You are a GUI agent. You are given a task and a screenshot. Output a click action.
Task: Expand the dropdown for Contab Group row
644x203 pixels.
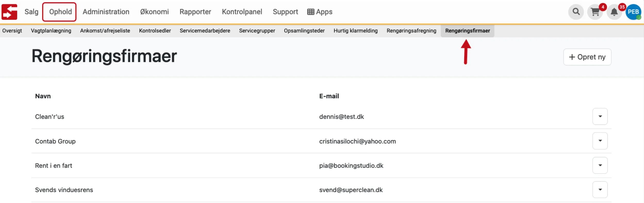tap(600, 141)
